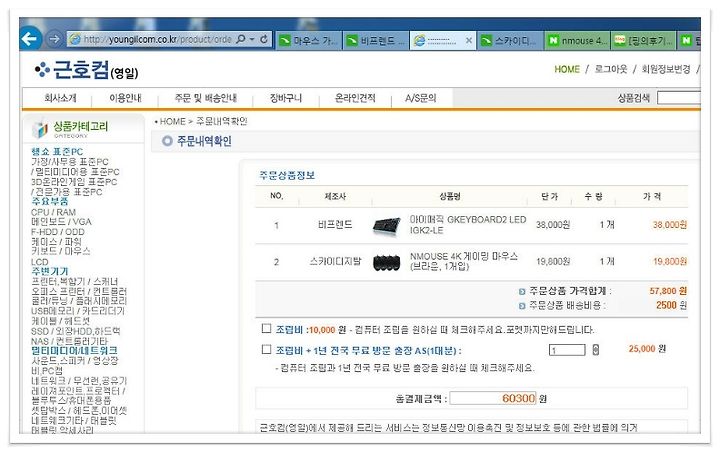
Task: Open the F-HDD / ODD category
Action: coord(57,232)
